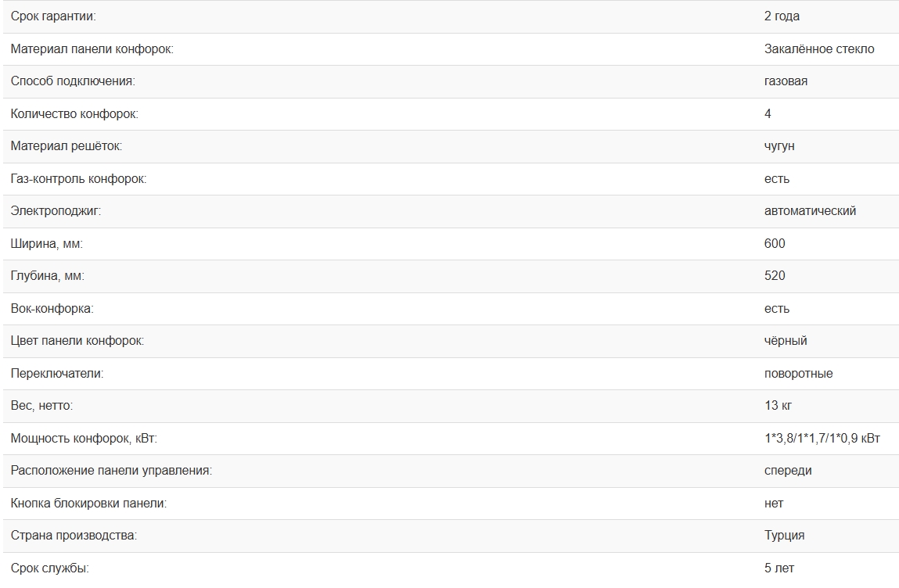This screenshot has width=899, height=588.
Task: Click the 'Расположение панели управления' label
Action: click(x=111, y=471)
